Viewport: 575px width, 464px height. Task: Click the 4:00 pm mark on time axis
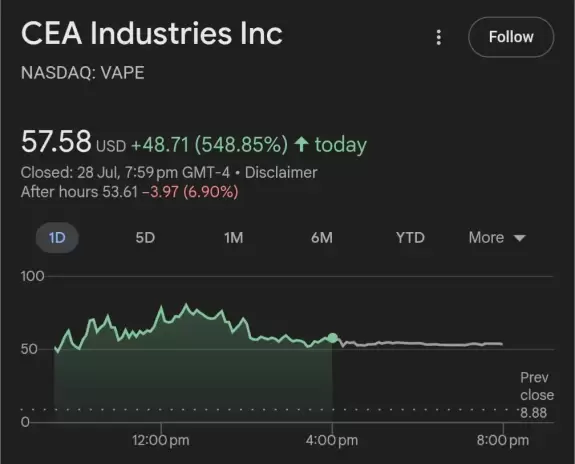(332, 440)
